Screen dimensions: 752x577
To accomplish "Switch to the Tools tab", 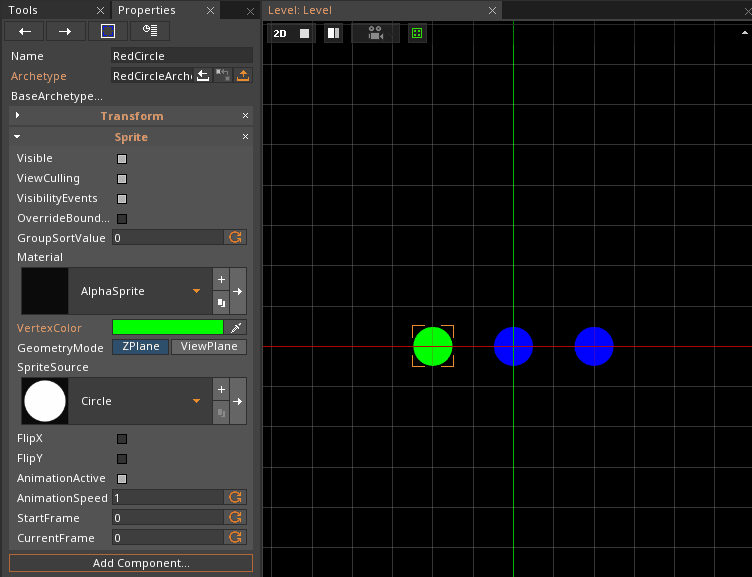I will pyautogui.click(x=23, y=10).
